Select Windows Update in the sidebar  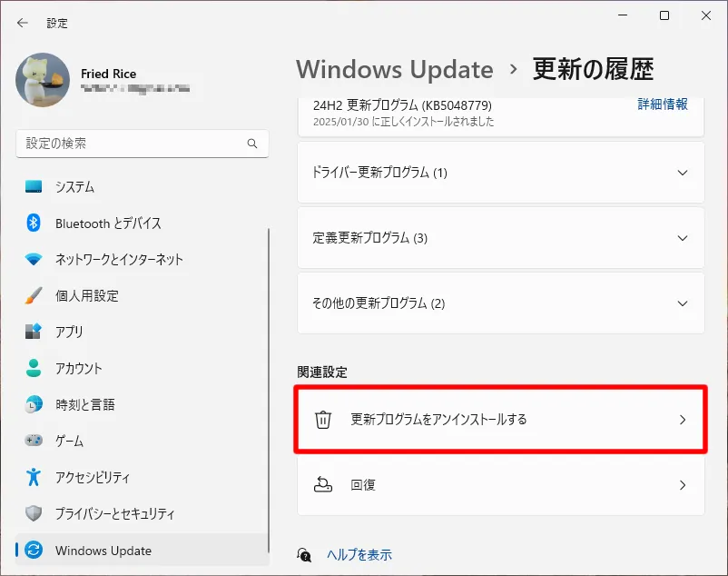[143, 550]
